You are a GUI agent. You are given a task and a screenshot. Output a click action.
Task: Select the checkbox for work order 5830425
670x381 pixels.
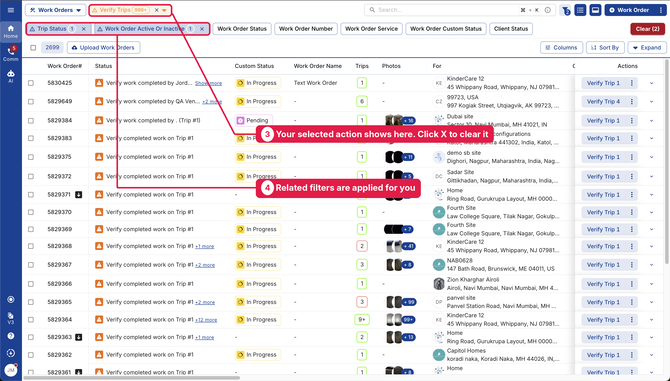[x=31, y=83]
